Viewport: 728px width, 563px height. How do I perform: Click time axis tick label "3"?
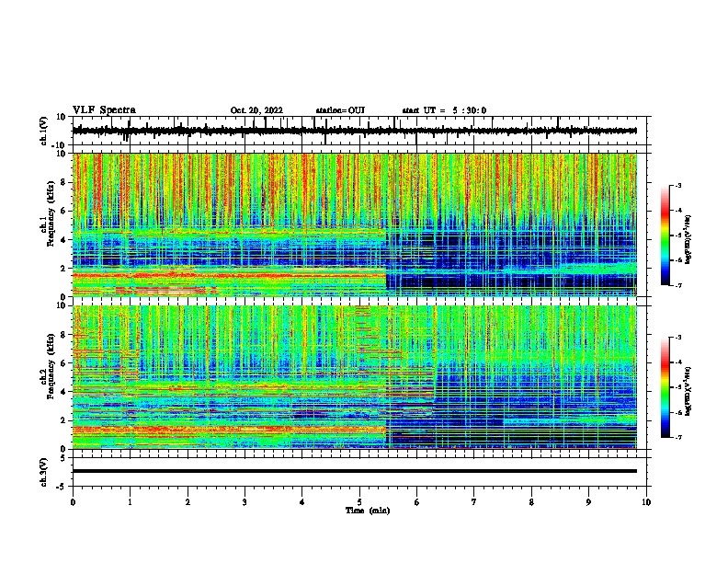pos(245,502)
